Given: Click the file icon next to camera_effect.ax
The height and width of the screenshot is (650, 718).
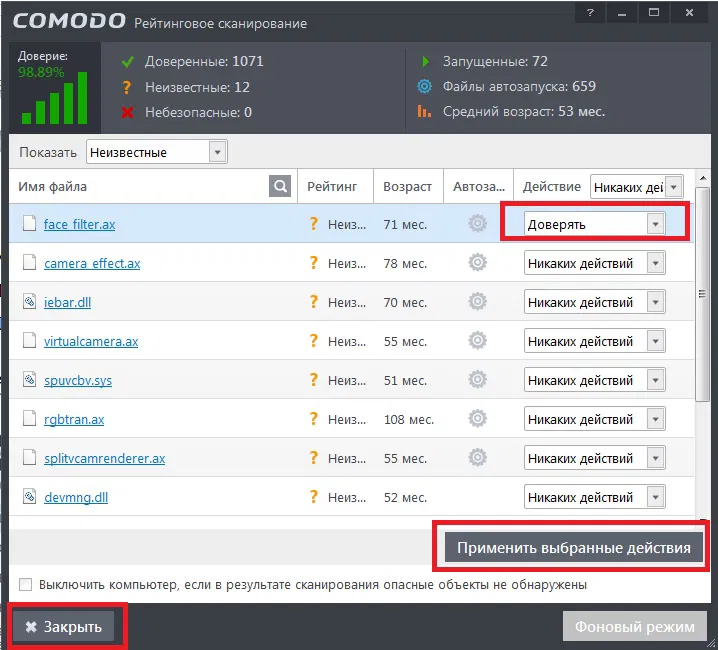Looking at the screenshot, I should pyautogui.click(x=30, y=262).
